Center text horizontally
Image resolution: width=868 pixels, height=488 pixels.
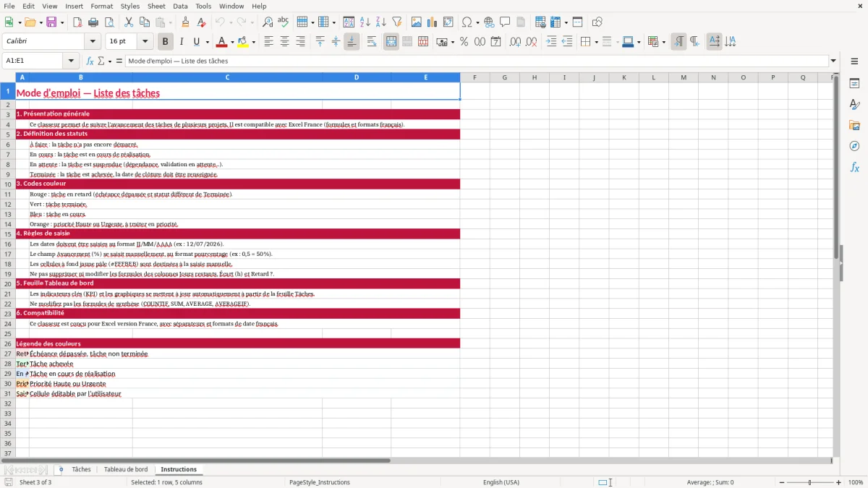[284, 42]
